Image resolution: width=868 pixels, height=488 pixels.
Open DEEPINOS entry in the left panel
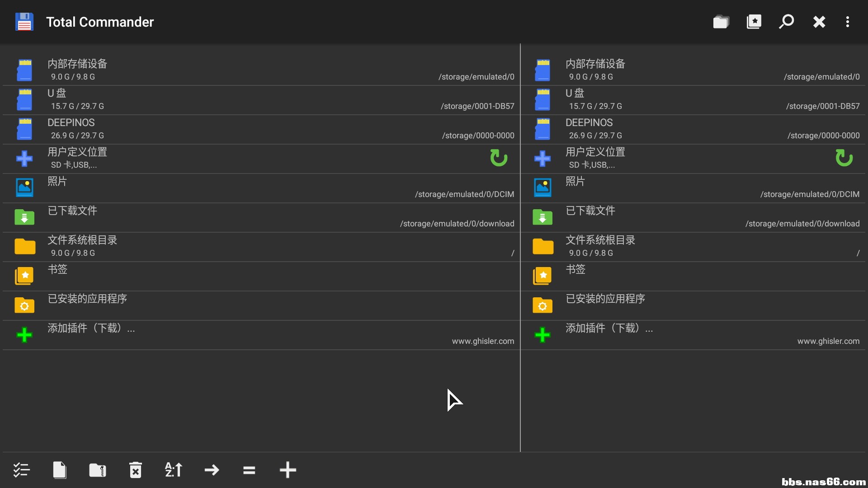tap(261, 129)
